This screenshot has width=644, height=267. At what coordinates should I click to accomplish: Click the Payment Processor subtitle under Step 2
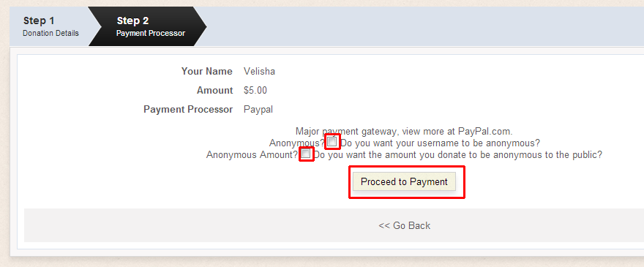point(151,33)
